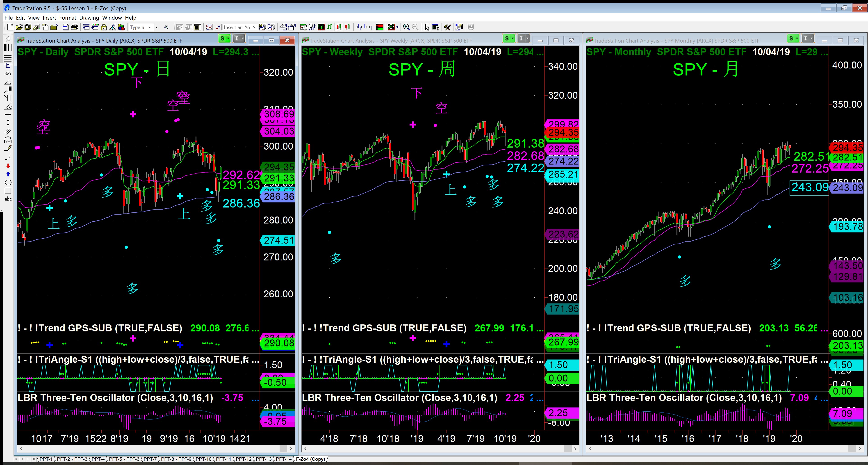The height and width of the screenshot is (465, 868).
Task: Select the rectangle drawing tool
Action: (x=8, y=191)
